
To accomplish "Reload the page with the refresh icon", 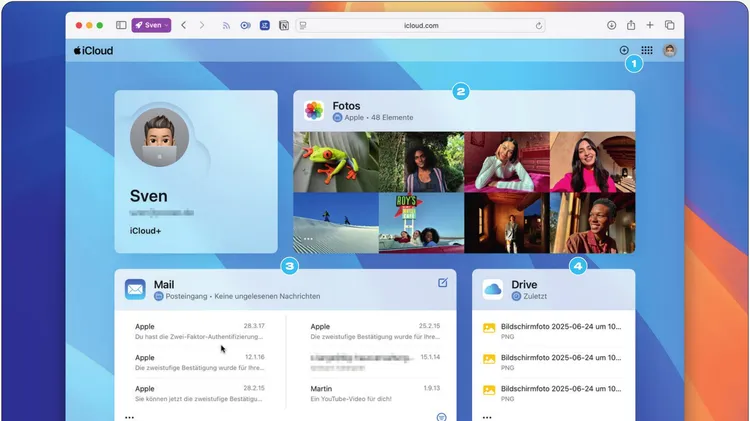I will [x=539, y=25].
